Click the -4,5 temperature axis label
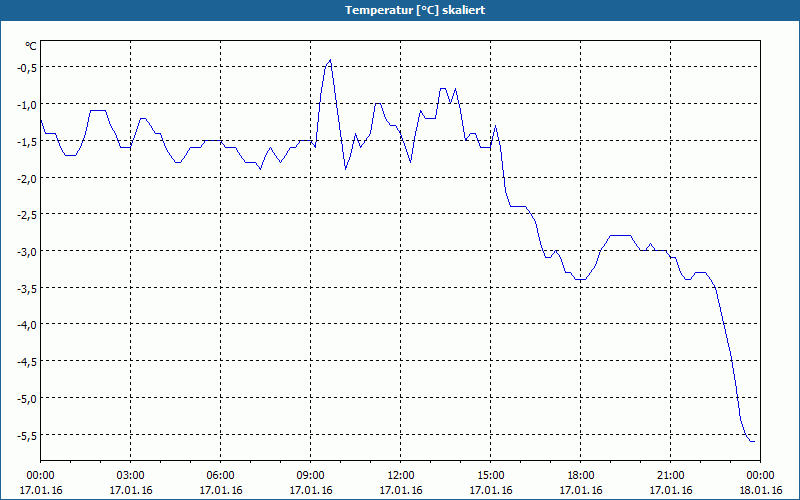The image size is (800, 500). pos(28,362)
